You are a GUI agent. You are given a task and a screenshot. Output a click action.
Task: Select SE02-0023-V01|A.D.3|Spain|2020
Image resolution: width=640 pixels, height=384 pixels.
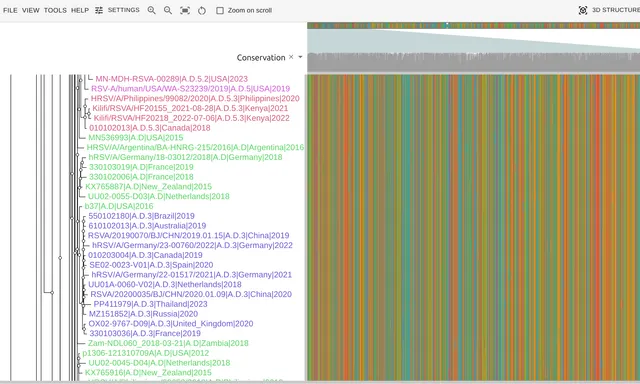151,265
